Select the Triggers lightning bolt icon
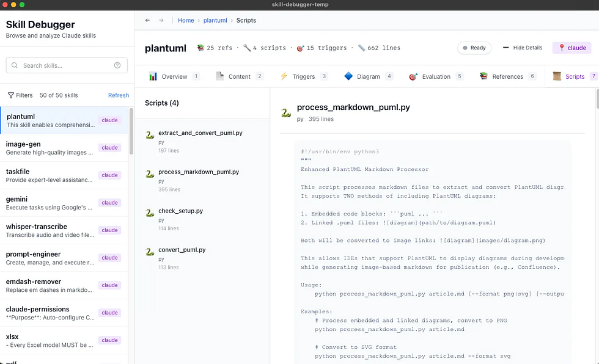Screen dimensions: 599x364 [x=283, y=76]
